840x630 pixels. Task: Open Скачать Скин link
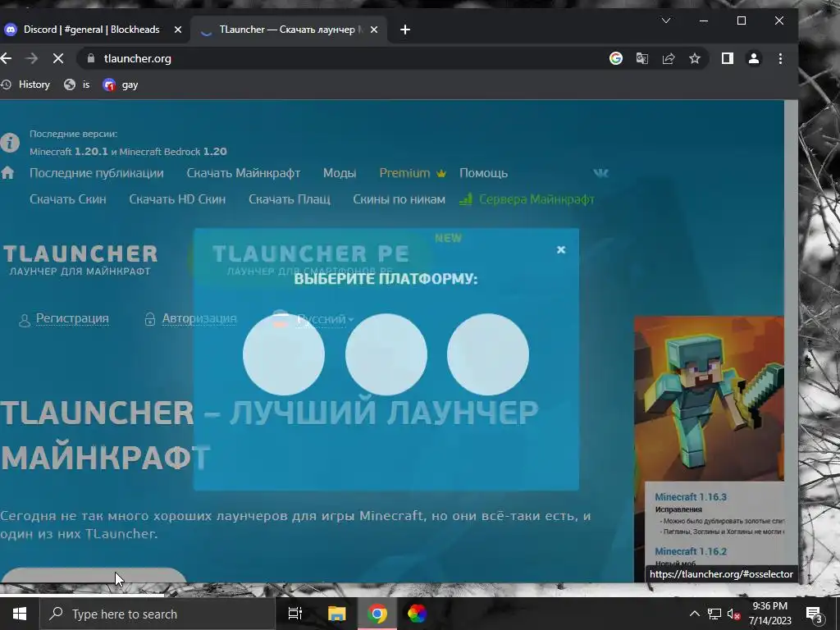(x=68, y=199)
